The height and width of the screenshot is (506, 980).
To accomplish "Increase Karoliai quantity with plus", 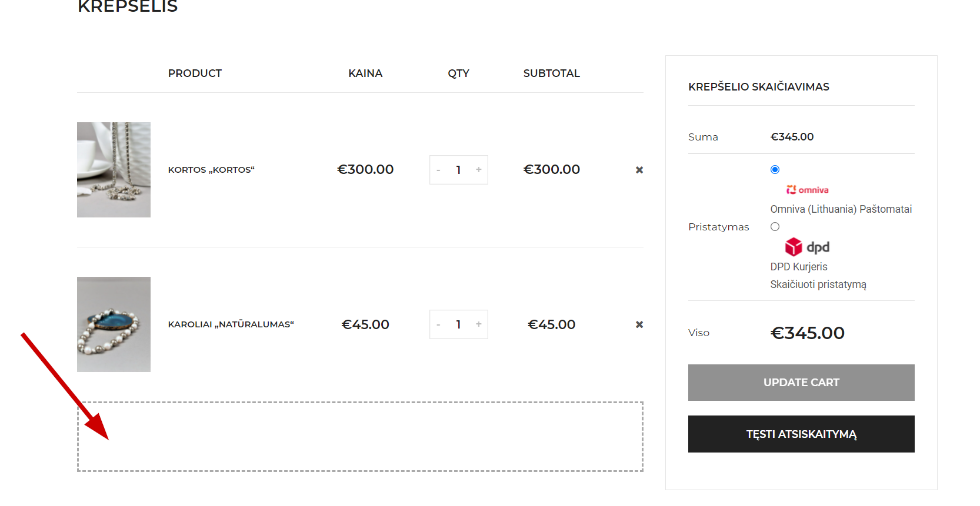I will click(x=479, y=324).
